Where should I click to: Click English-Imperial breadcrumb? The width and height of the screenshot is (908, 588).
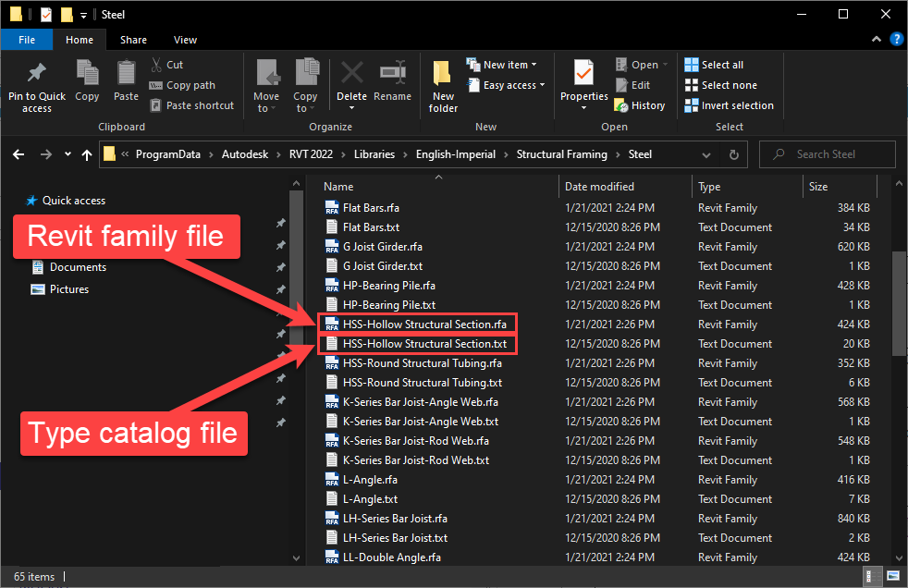click(456, 154)
